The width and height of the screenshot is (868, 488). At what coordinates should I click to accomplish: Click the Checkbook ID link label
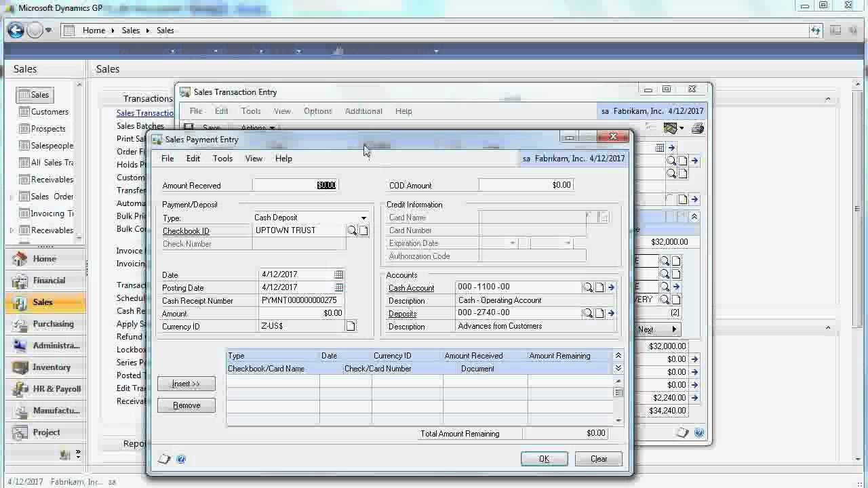tap(186, 231)
